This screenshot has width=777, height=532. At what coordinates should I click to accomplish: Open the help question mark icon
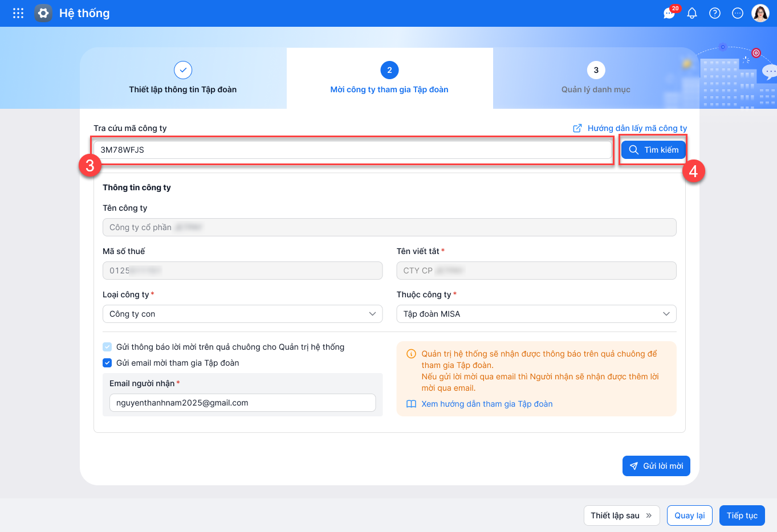[x=715, y=13]
